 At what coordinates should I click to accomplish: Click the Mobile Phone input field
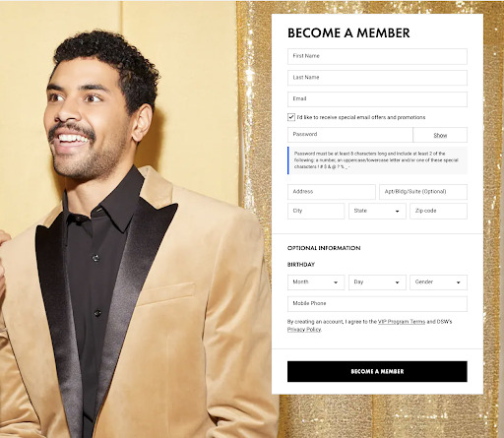click(377, 304)
